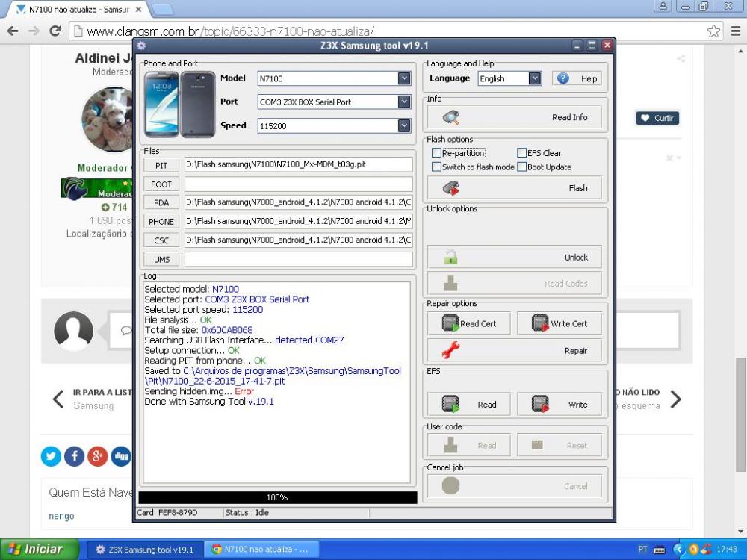The width and height of the screenshot is (747, 560).
Task: Click the empty BOOT file path field
Action: pos(298,184)
